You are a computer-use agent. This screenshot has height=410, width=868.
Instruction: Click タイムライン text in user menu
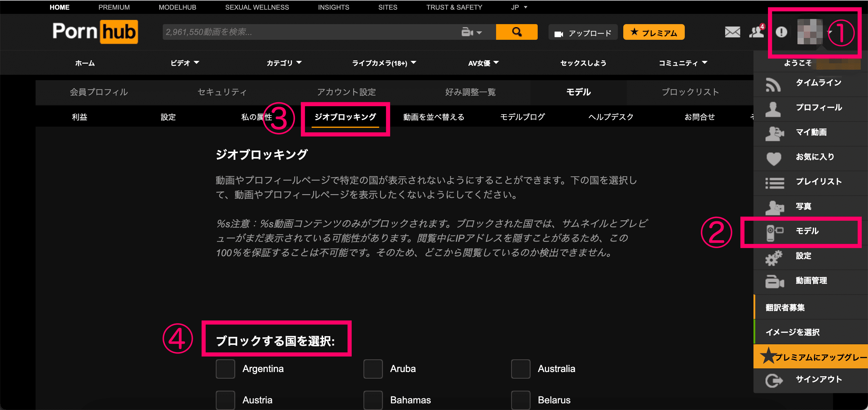click(x=819, y=83)
